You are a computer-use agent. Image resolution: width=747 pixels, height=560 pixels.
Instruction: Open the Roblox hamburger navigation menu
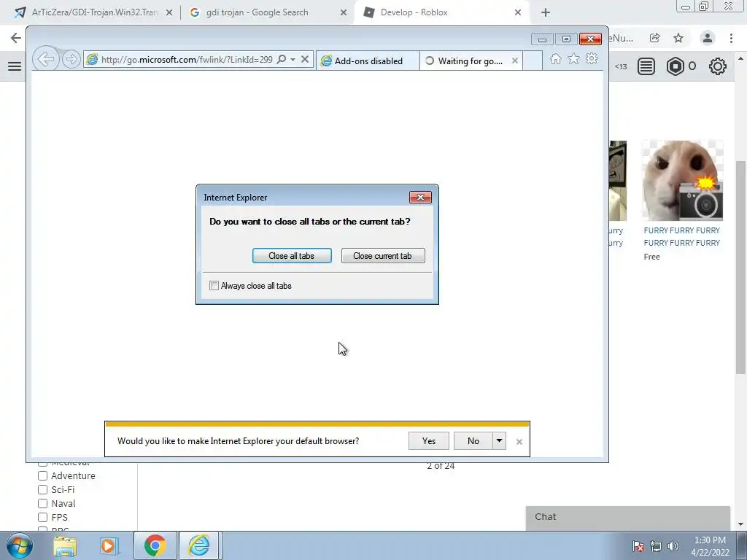(x=15, y=66)
